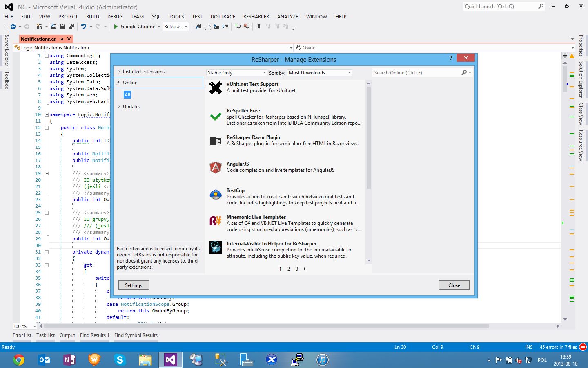Open OneNote from the taskbar
The width and height of the screenshot is (588, 368).
click(69, 360)
